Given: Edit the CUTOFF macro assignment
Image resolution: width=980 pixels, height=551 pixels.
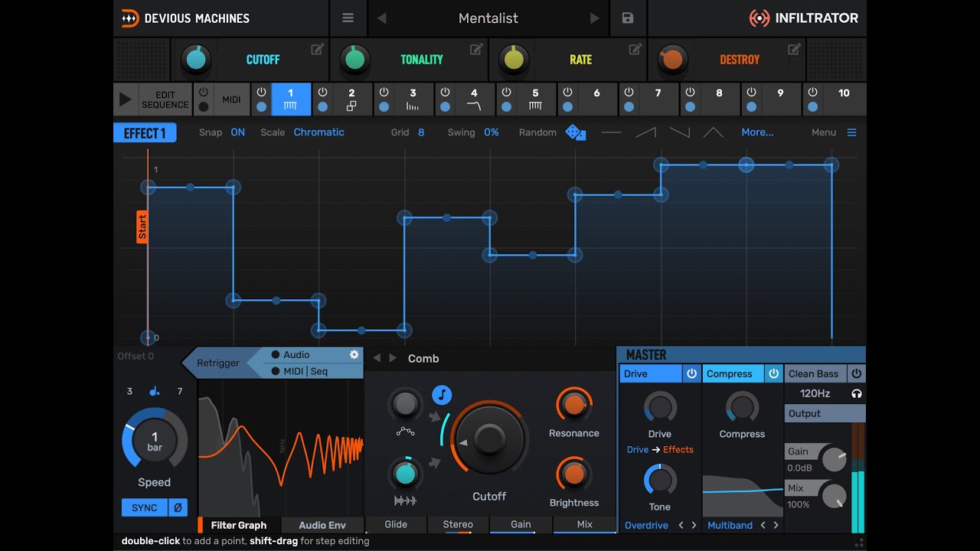Looking at the screenshot, I should click(317, 49).
